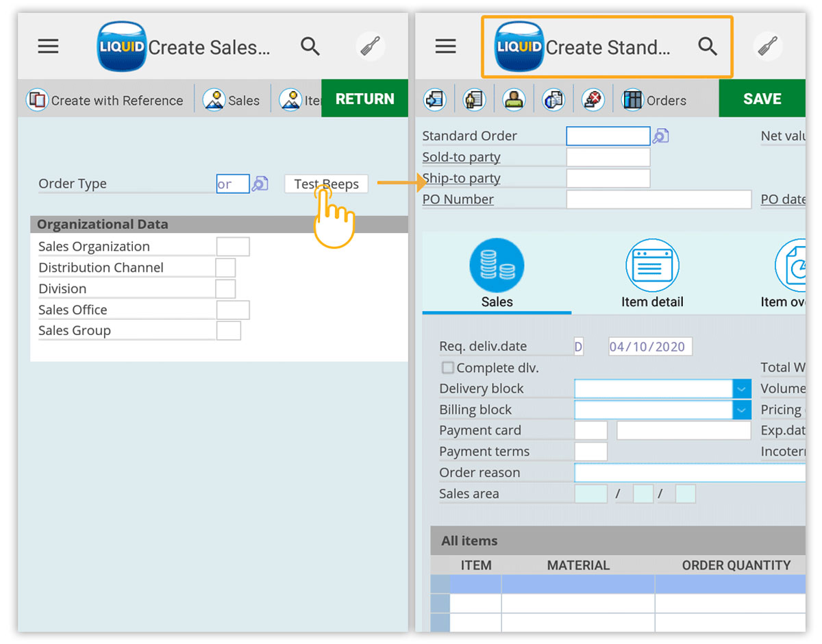The height and width of the screenshot is (644, 822).
Task: Focus the PO Number input box
Action: click(659, 199)
